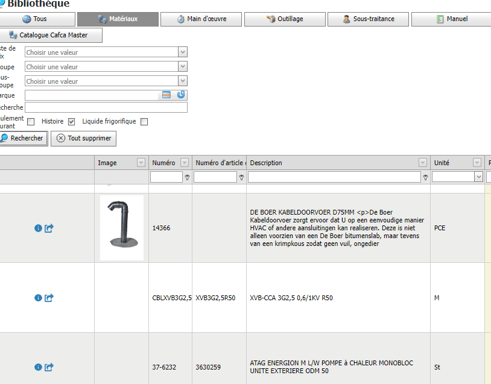Click the number cell '37-6232'
The height and width of the screenshot is (384, 491).
pyautogui.click(x=164, y=367)
